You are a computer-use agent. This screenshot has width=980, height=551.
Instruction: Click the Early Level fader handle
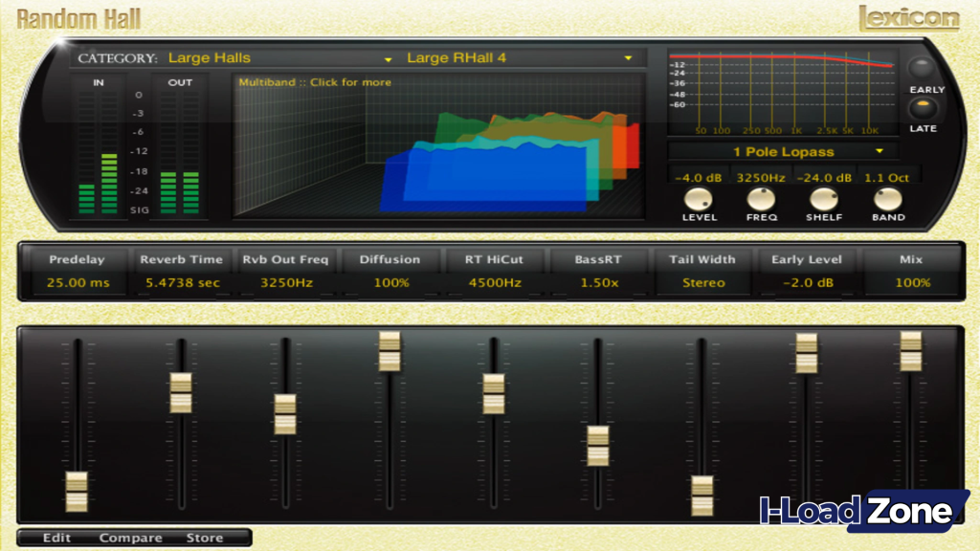(x=806, y=353)
